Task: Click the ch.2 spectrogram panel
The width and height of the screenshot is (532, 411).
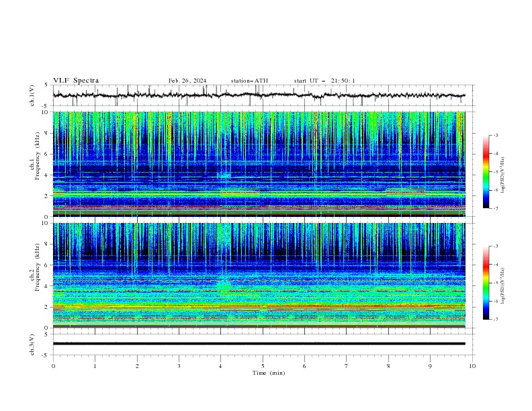Action: click(259, 275)
